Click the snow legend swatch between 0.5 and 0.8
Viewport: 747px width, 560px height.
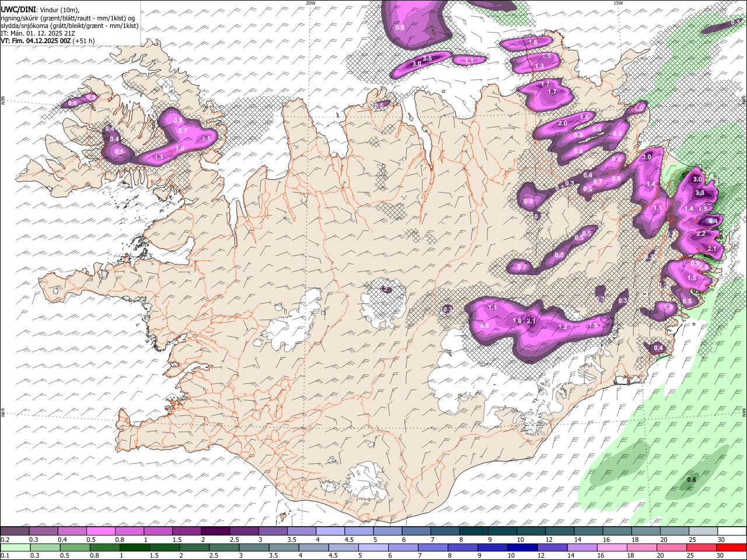point(100,531)
